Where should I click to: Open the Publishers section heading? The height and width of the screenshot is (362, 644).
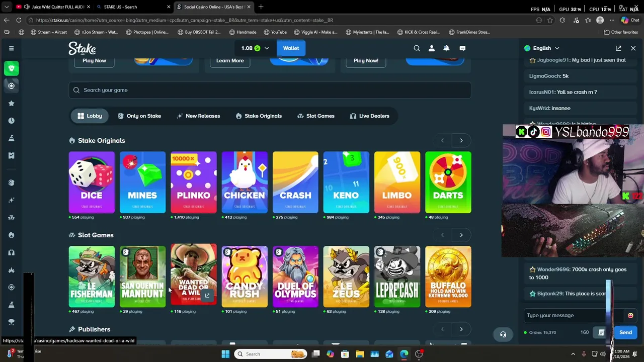click(90, 329)
